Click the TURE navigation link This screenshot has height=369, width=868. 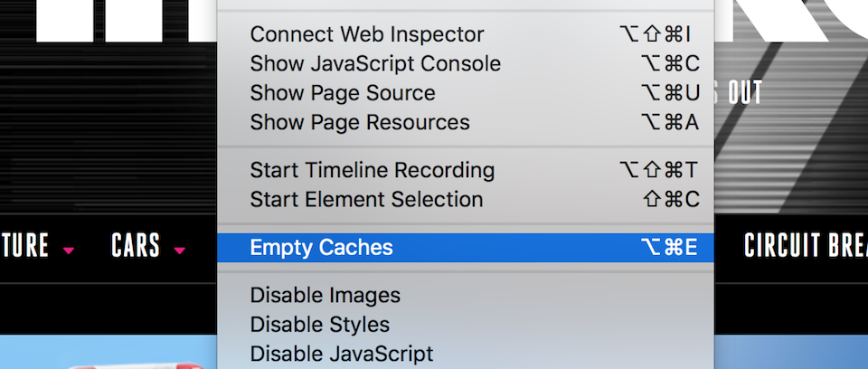25,245
